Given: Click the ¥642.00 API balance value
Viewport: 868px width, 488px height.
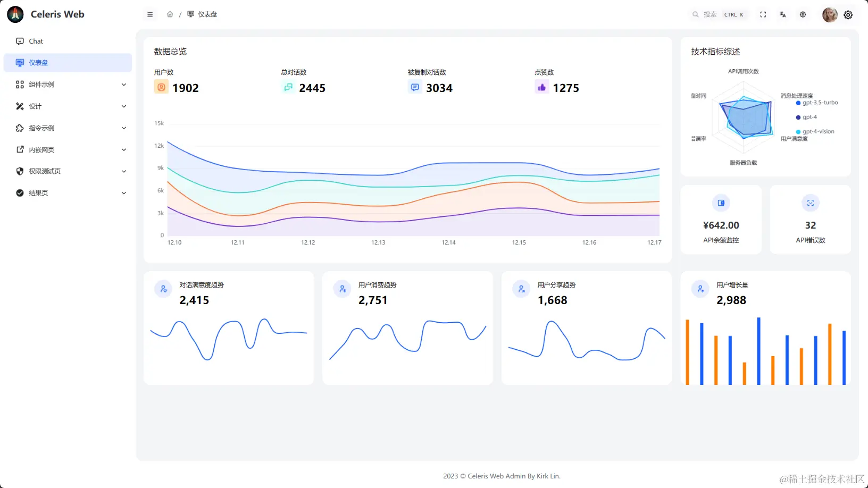Looking at the screenshot, I should 721,225.
